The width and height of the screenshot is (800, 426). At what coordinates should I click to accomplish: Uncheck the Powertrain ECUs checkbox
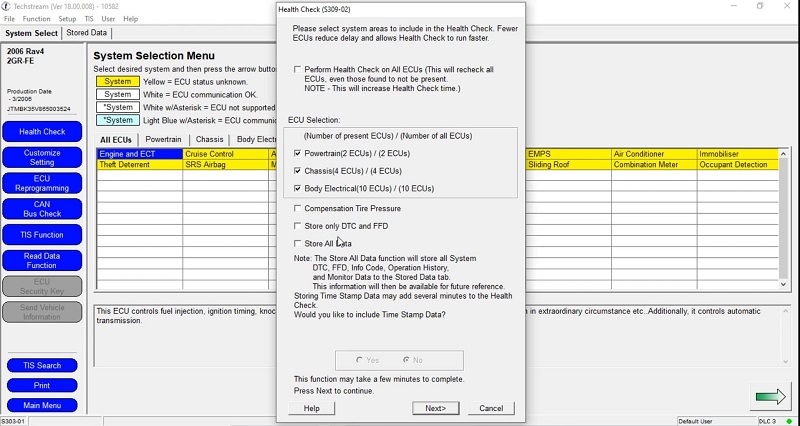pos(297,153)
